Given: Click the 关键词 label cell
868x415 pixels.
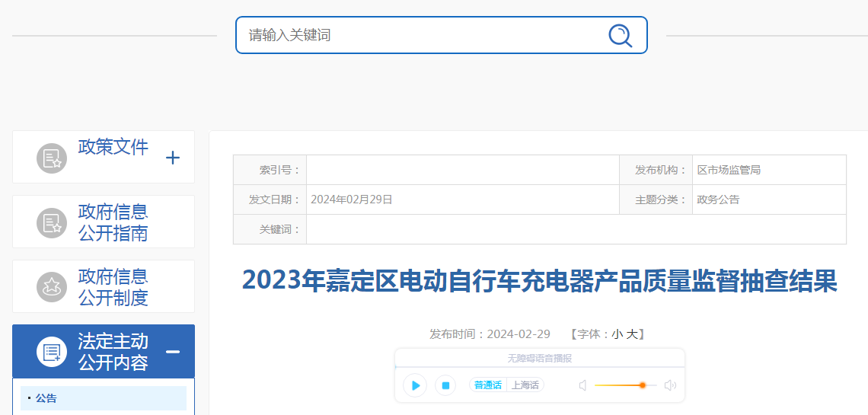Looking at the screenshot, I should tap(270, 229).
